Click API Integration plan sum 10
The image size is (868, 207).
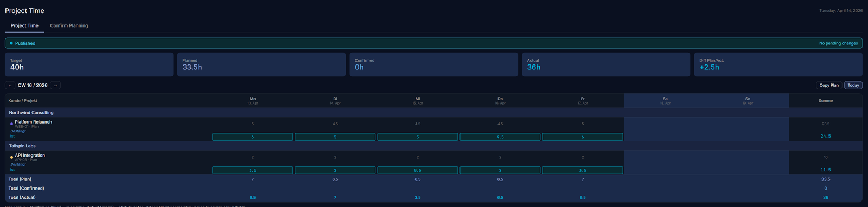[x=826, y=157]
